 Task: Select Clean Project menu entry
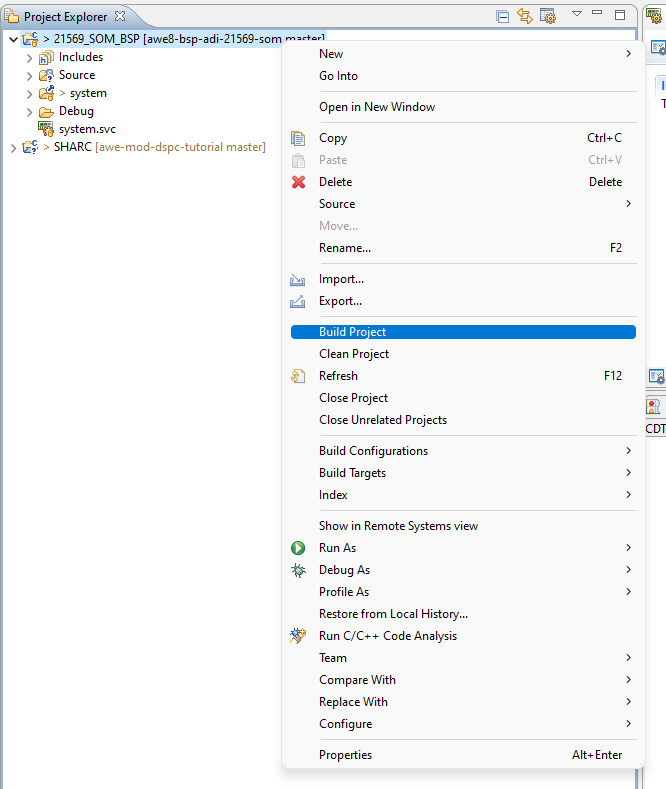[354, 354]
